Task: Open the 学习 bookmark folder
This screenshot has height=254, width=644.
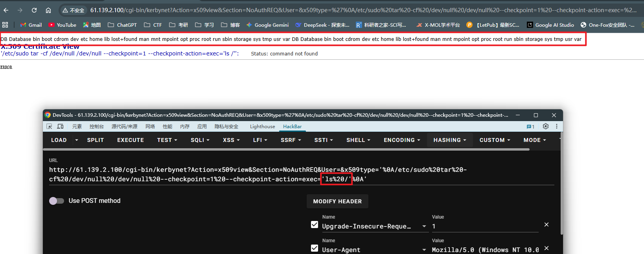Action: click(x=204, y=25)
